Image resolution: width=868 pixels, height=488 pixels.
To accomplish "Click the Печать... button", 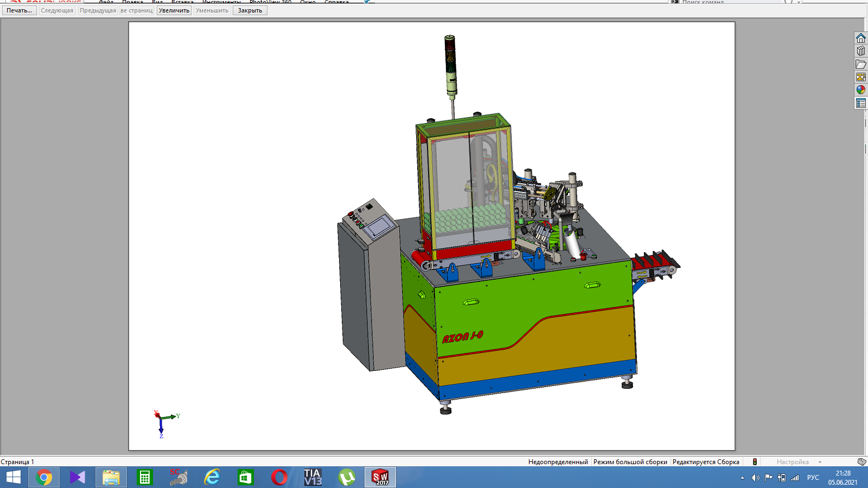I will click(x=20, y=10).
